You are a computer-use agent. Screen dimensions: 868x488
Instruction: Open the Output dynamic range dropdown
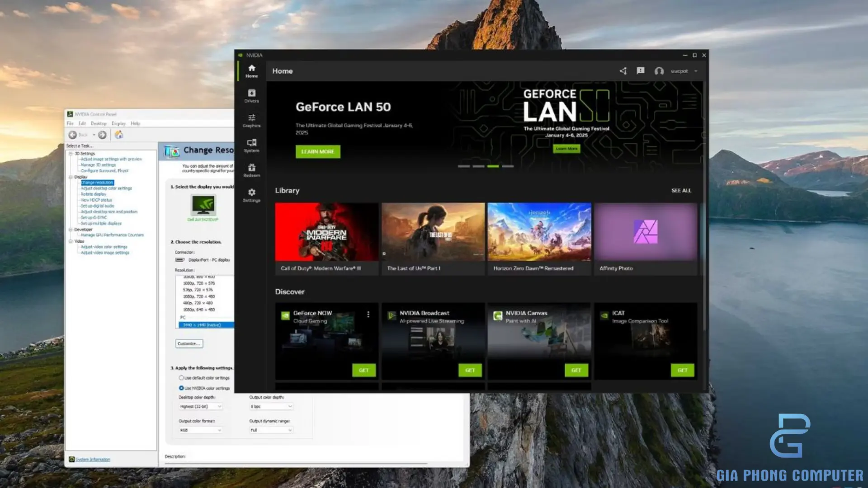[271, 430]
